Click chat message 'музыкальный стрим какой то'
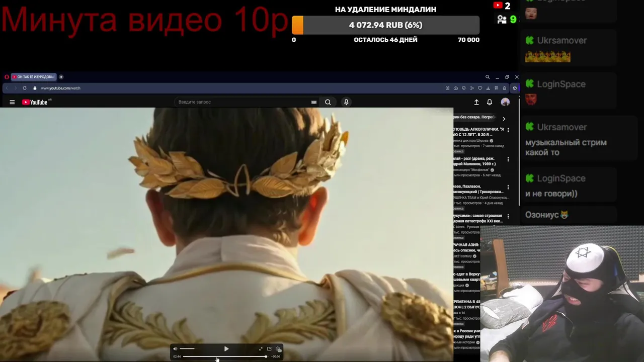Image resolution: width=644 pixels, height=362 pixels. [x=566, y=147]
